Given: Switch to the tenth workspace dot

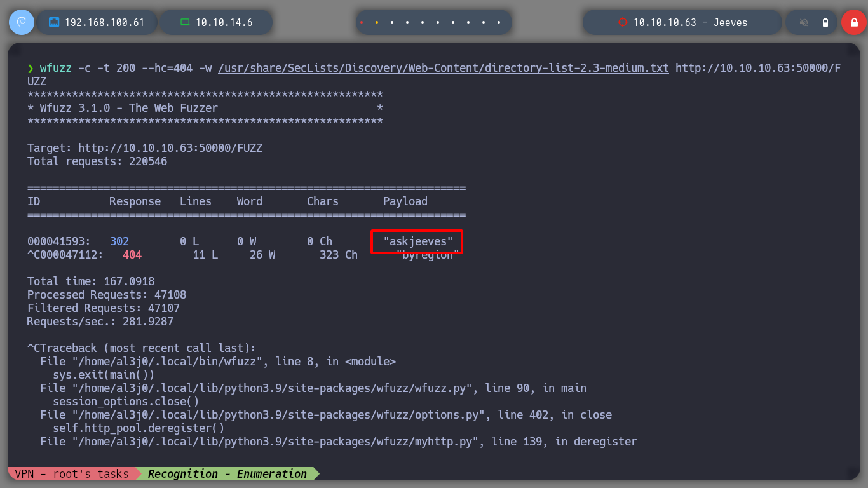Looking at the screenshot, I should click(x=499, y=22).
